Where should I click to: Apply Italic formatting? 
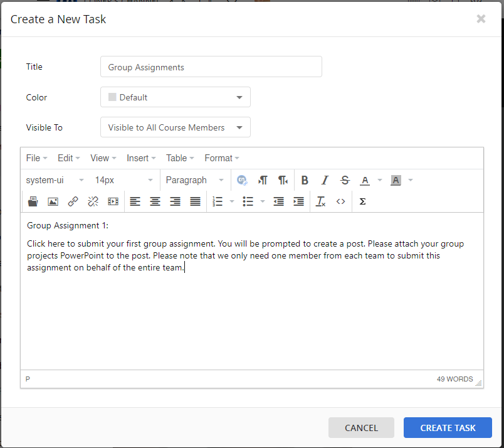[x=325, y=180]
